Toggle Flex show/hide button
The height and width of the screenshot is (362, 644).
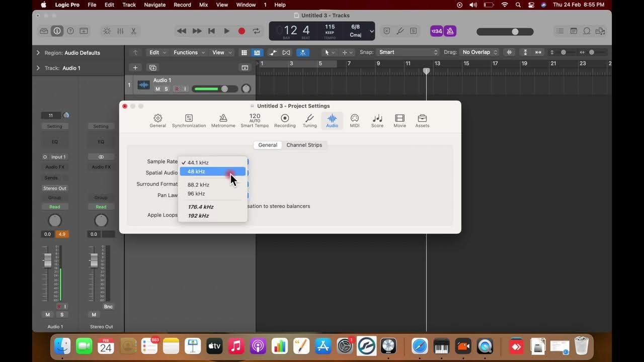tap(286, 52)
